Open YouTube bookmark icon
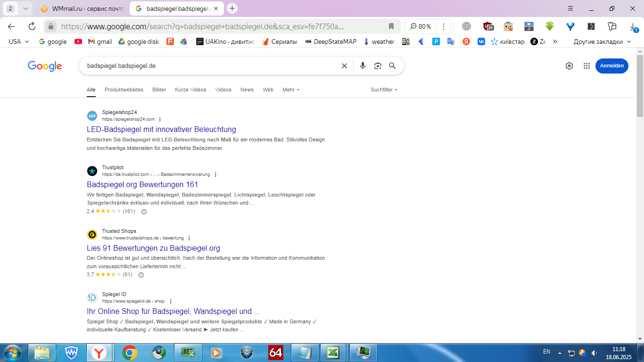 click(78, 41)
